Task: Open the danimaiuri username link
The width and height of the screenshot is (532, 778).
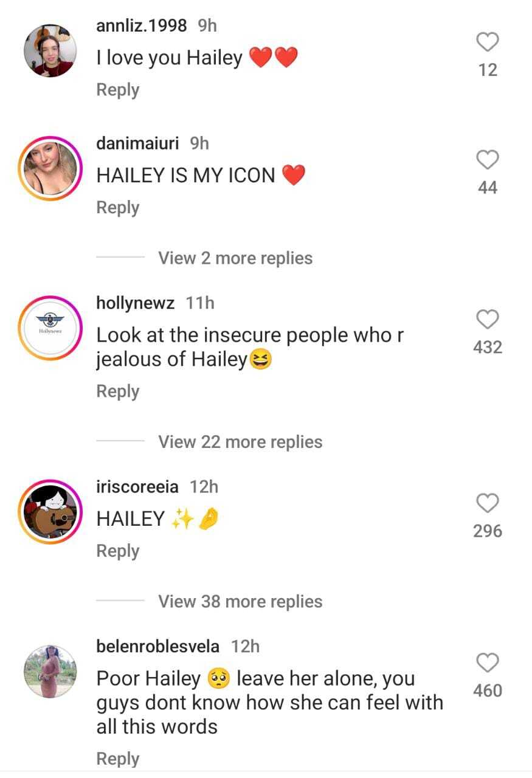Action: [x=137, y=143]
